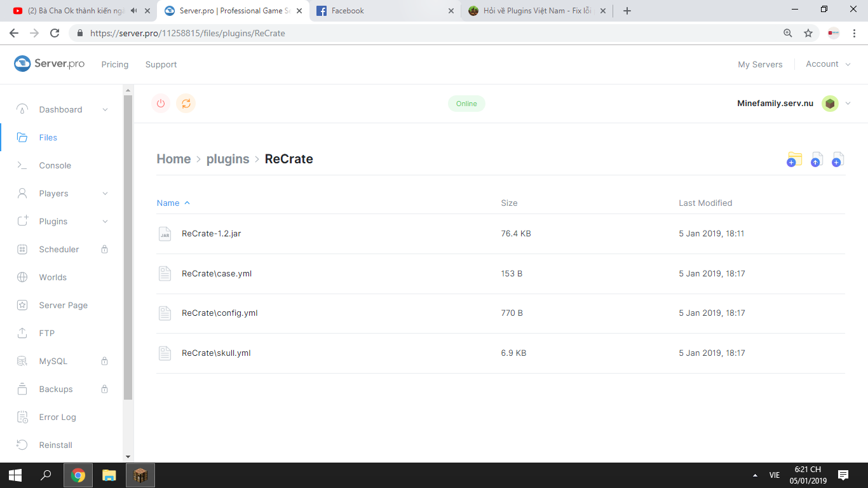Open Chrome from the Windows taskbar

[78, 475]
